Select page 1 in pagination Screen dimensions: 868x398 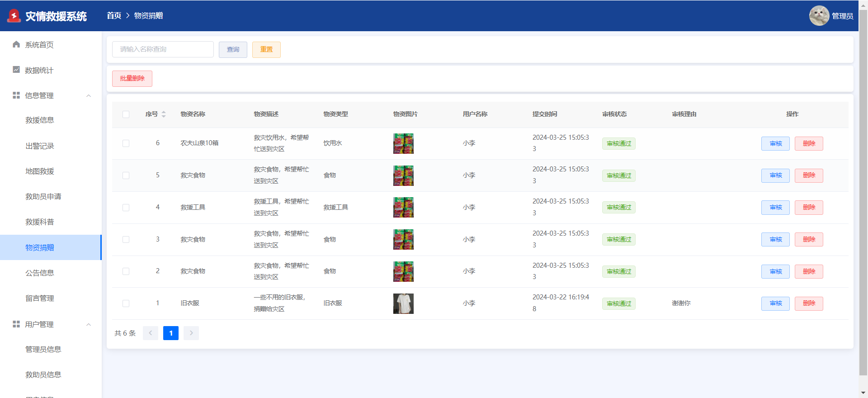tap(171, 333)
